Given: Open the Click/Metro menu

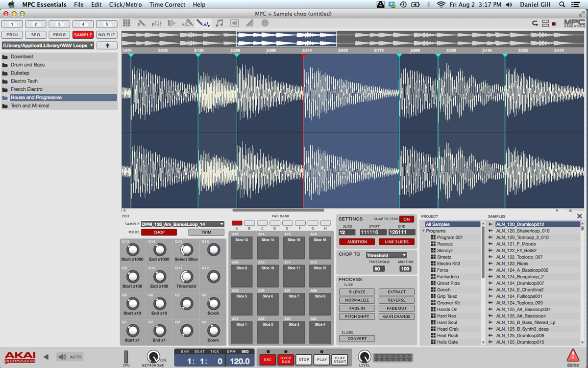Looking at the screenshot, I should click(125, 4).
